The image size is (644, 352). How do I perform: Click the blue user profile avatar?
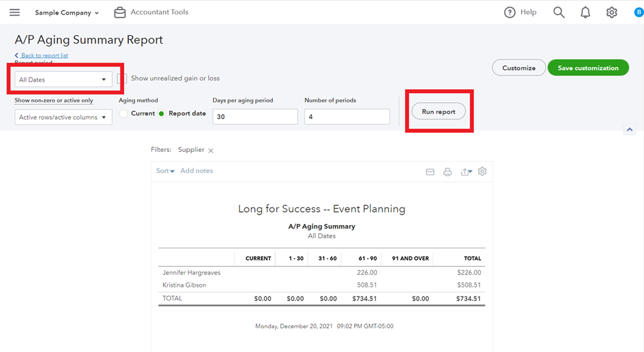[639, 13]
